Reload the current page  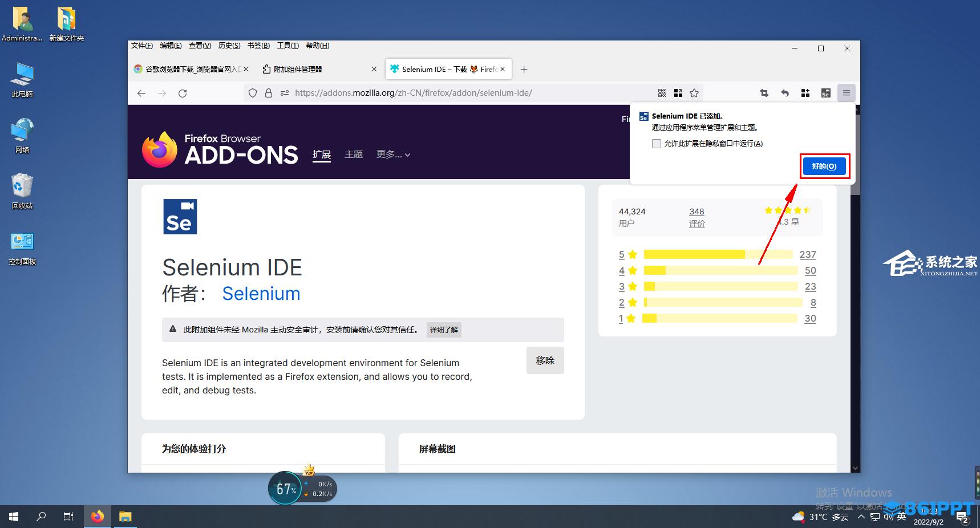click(x=183, y=93)
